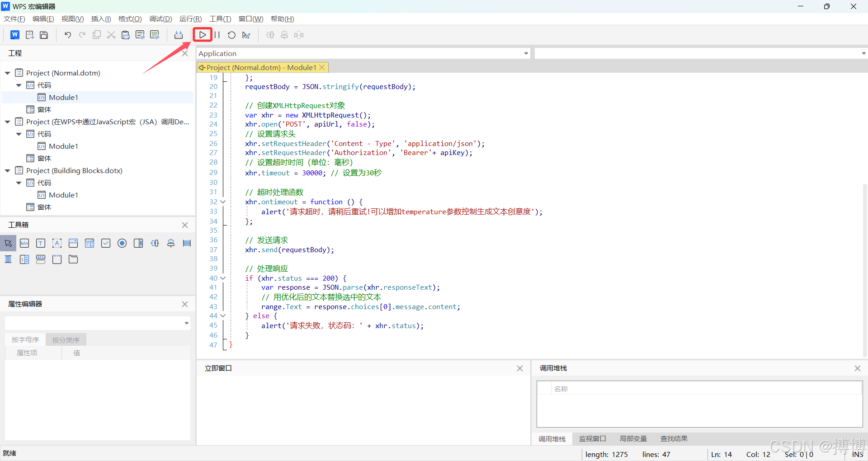Image resolution: width=868 pixels, height=461 pixels.
Task: Close the 工程 project panel
Action: [x=185, y=53]
